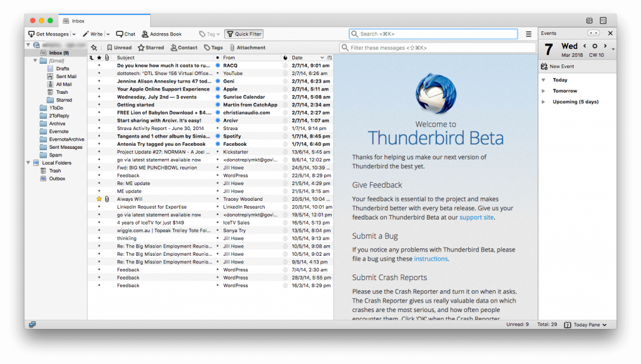
Task: Click the Tag icon in the toolbar
Action: 203,34
